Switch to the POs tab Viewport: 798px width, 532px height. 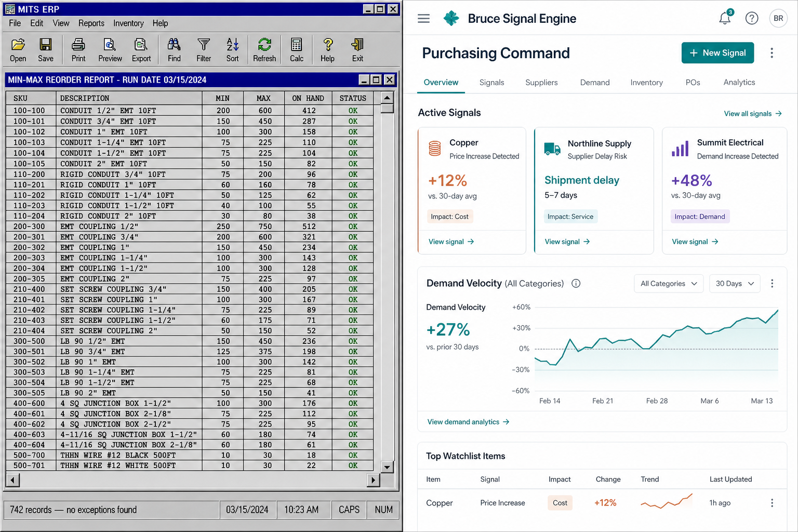[693, 83]
